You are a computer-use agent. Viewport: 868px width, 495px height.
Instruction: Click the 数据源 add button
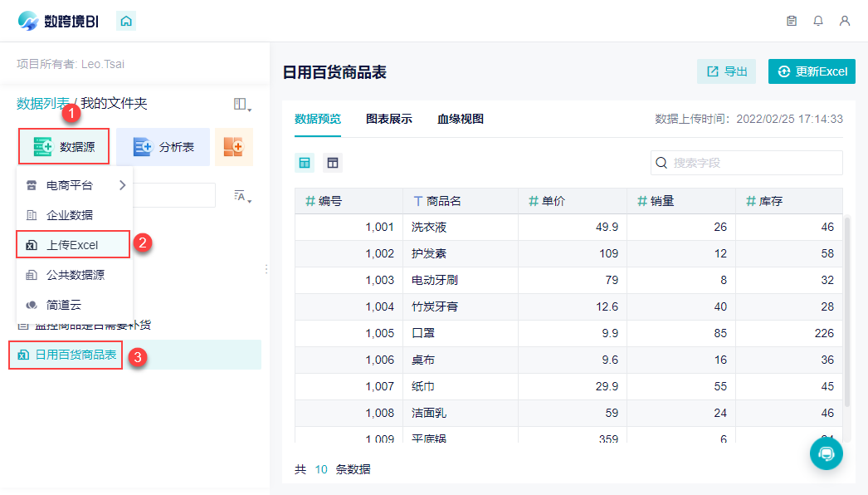tap(64, 147)
